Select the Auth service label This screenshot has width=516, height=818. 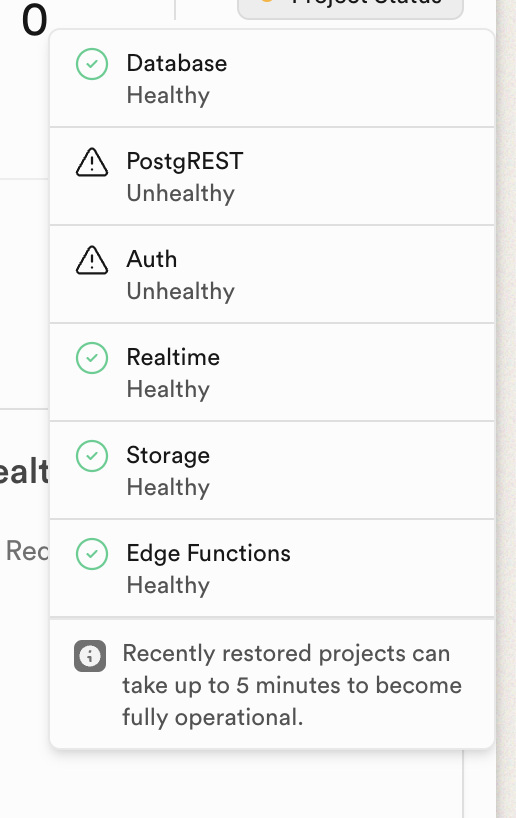point(152,259)
